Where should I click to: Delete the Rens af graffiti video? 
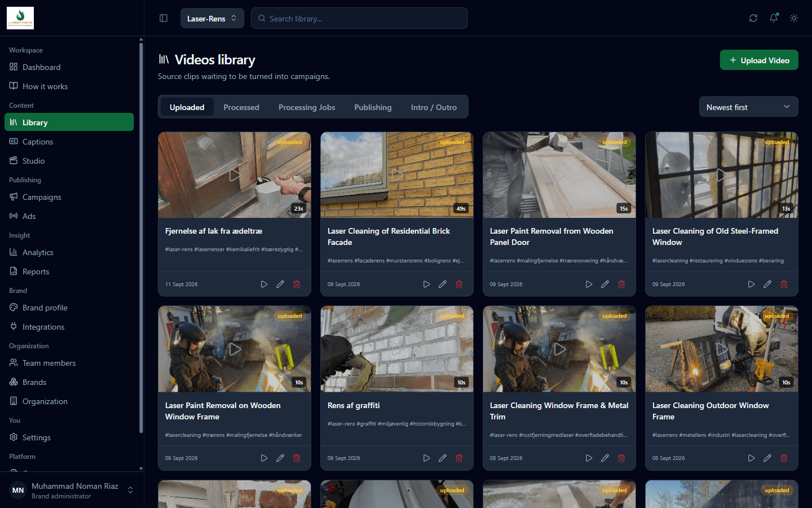click(x=459, y=458)
